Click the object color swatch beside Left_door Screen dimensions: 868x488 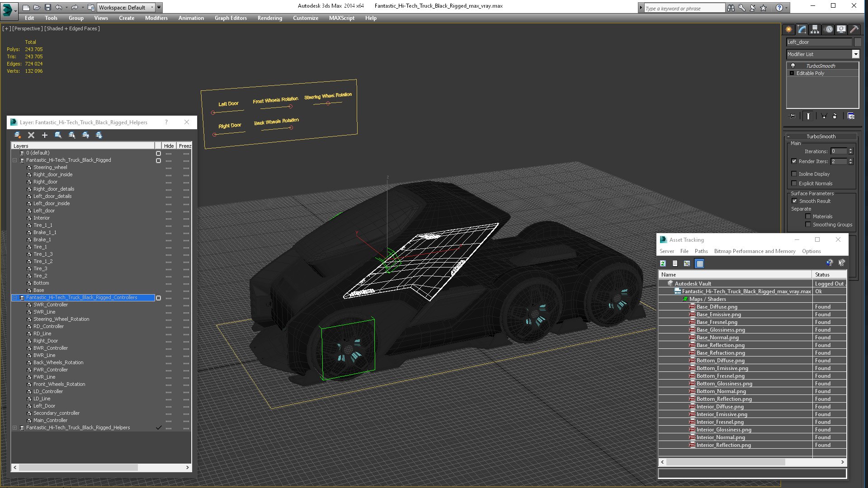(857, 42)
